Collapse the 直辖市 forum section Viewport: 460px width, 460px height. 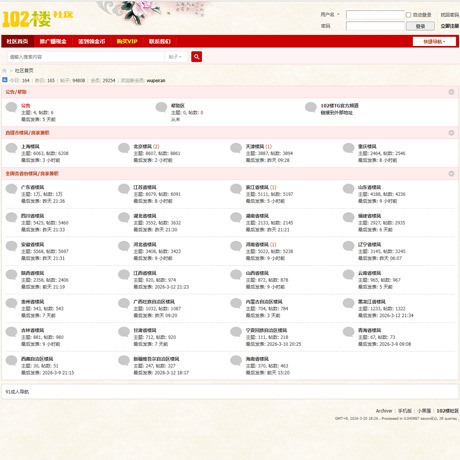pyautogui.click(x=451, y=133)
